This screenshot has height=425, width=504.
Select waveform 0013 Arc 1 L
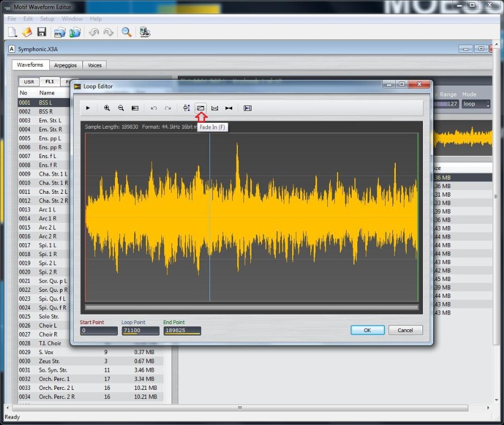(44, 210)
